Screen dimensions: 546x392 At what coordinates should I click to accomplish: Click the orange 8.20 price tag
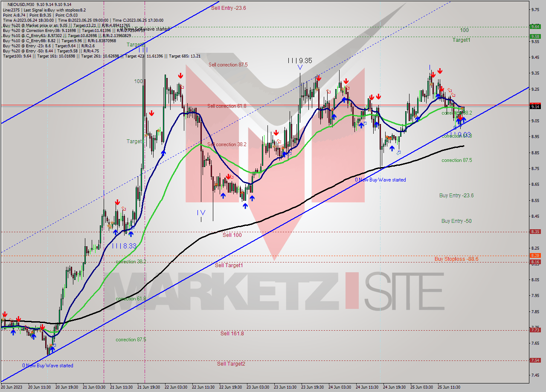point(535,255)
